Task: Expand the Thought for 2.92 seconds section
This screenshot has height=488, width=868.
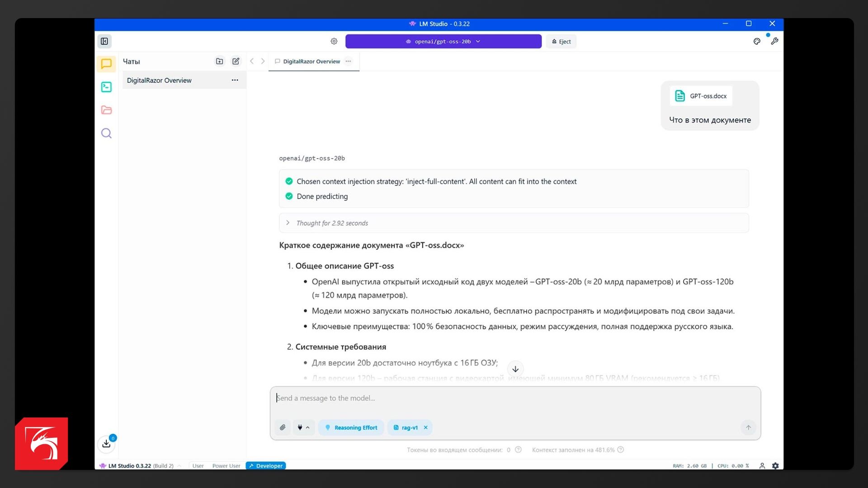Action: 288,223
